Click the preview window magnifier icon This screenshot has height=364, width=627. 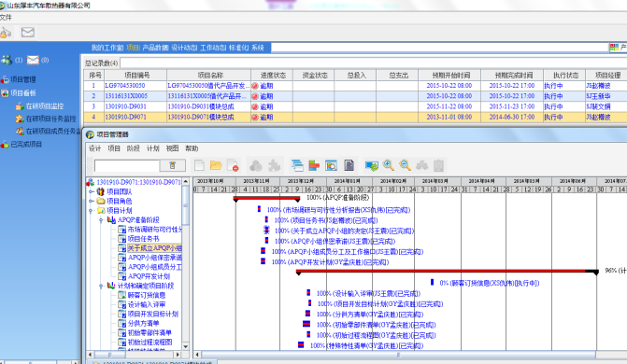pos(331,165)
